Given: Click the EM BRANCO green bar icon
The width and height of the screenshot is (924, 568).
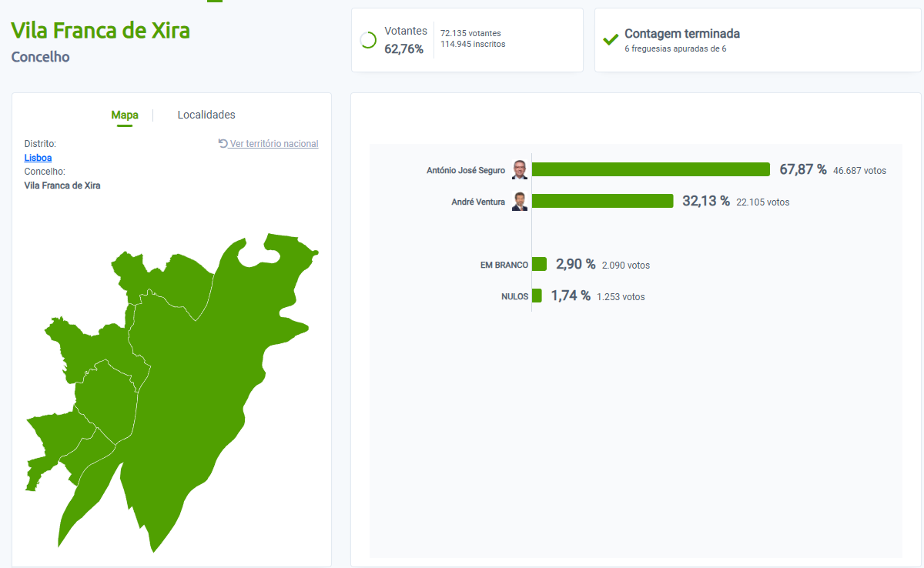Looking at the screenshot, I should (x=541, y=264).
